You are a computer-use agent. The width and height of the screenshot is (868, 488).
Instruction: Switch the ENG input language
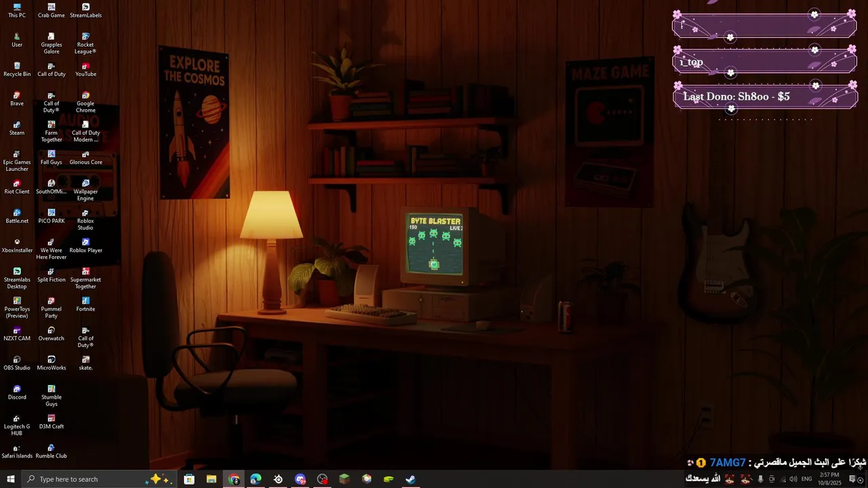pyautogui.click(x=807, y=479)
